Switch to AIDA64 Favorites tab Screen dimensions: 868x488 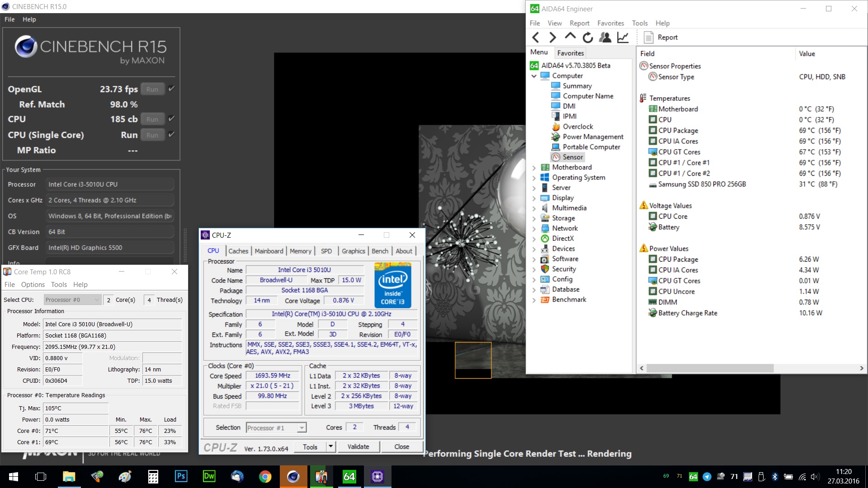[570, 53]
